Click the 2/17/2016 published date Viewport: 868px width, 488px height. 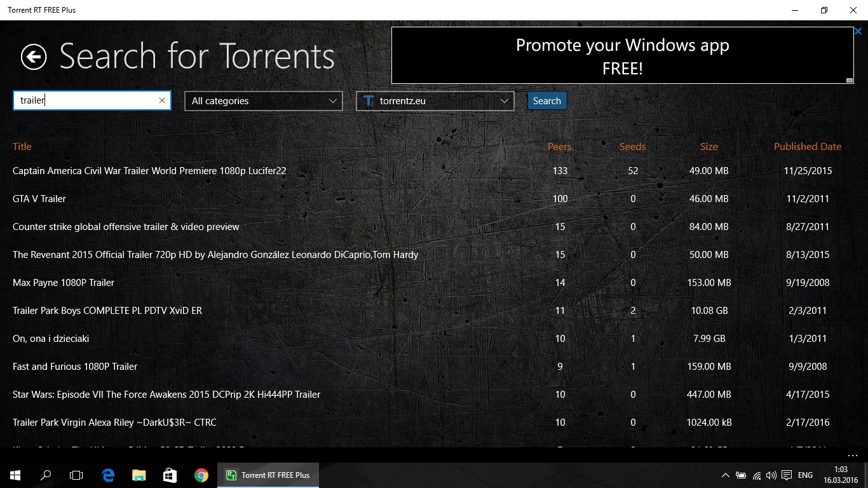[808, 422]
